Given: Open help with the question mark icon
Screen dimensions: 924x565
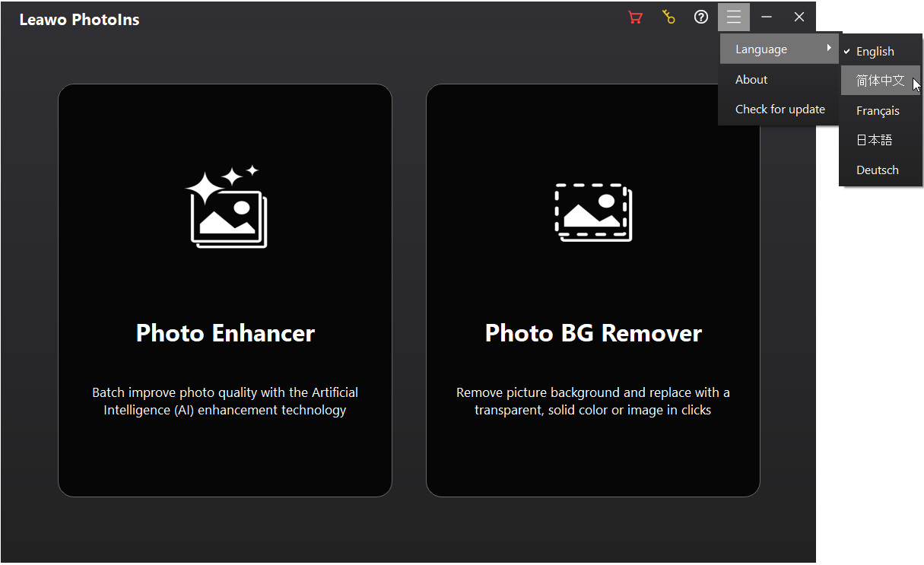Looking at the screenshot, I should 701,17.
